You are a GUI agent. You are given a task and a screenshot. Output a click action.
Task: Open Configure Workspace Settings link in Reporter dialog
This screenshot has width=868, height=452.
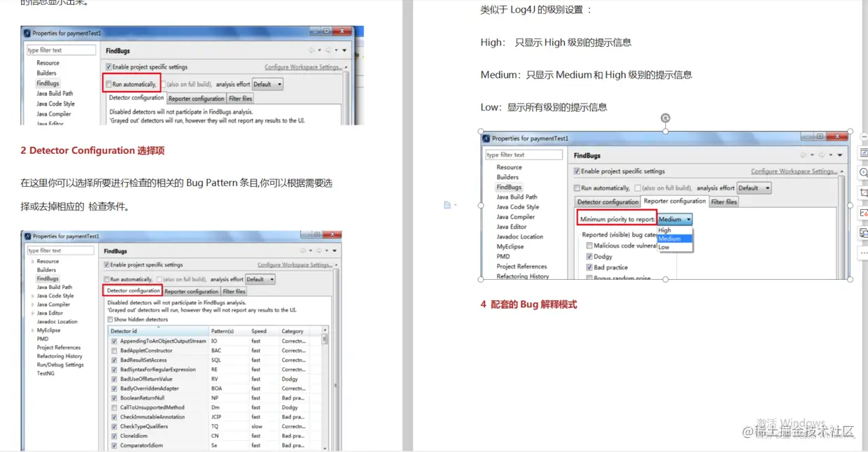794,171
